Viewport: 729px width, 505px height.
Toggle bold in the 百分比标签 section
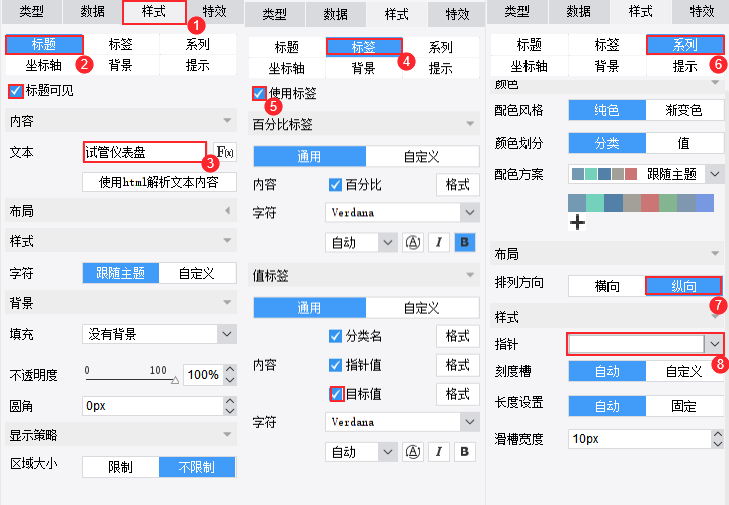click(x=464, y=242)
